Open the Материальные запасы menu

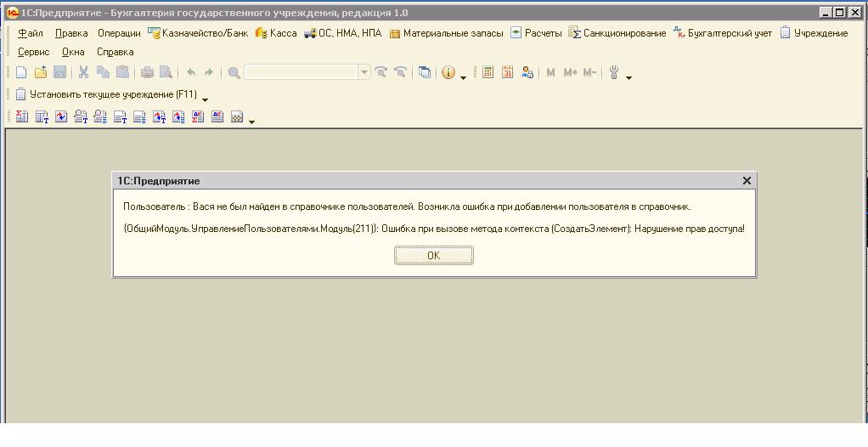[x=446, y=33]
